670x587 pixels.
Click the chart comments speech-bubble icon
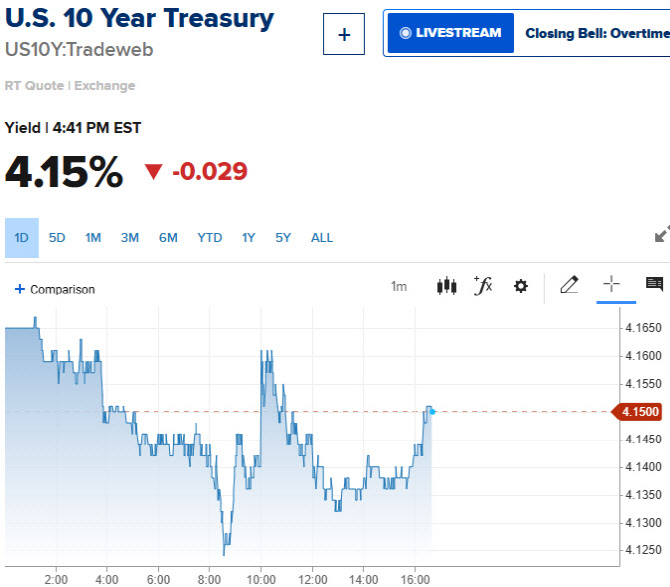[654, 286]
